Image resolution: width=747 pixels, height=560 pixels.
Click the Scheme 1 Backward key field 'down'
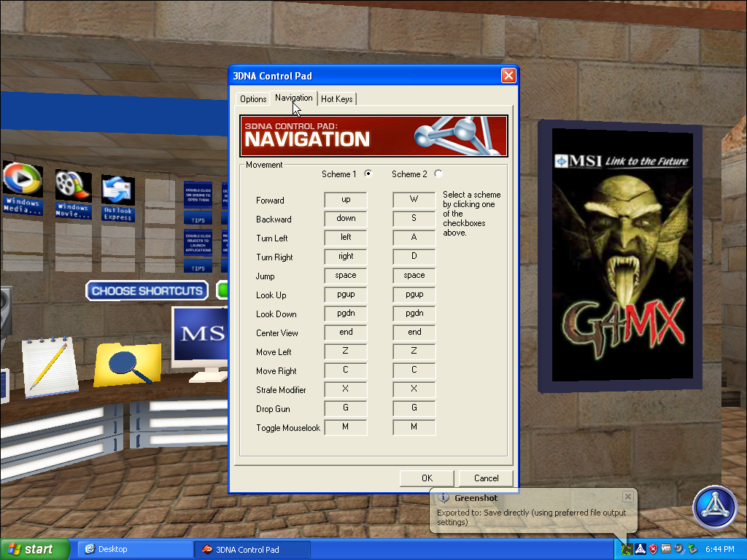346,219
